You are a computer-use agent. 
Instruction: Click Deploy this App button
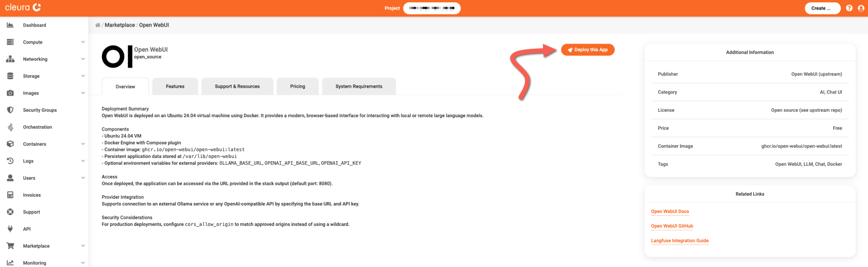(x=588, y=50)
